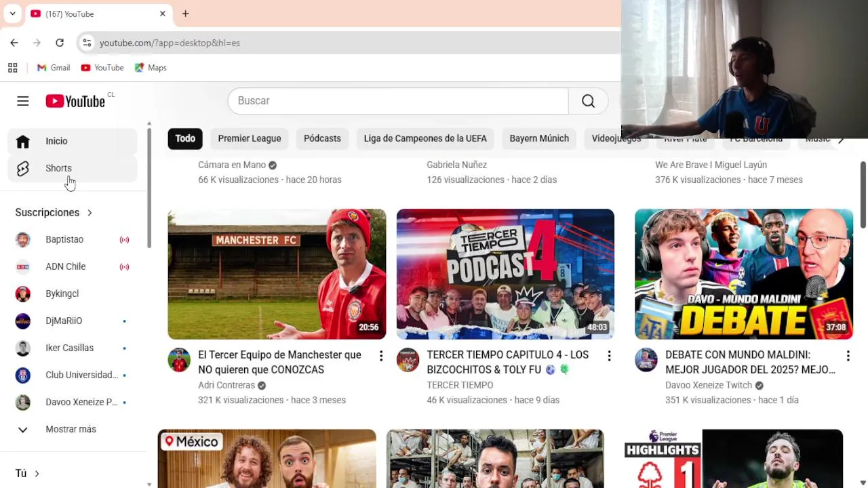The width and height of the screenshot is (868, 488).
Task: Open options for DEBATE video
Action: pos(848,356)
